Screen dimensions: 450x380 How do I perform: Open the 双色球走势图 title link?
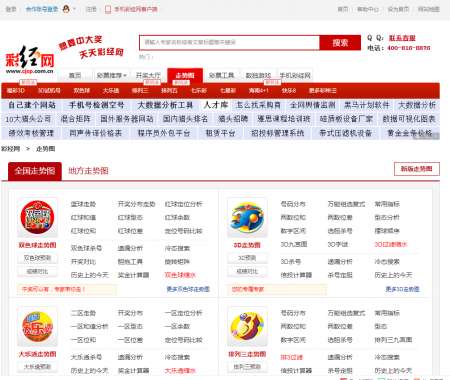click(37, 245)
